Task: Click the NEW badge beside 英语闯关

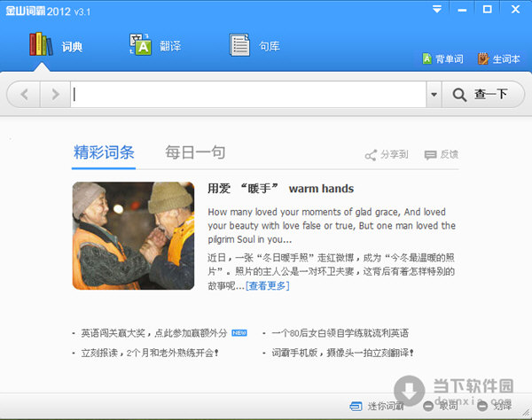Action: pos(239,333)
